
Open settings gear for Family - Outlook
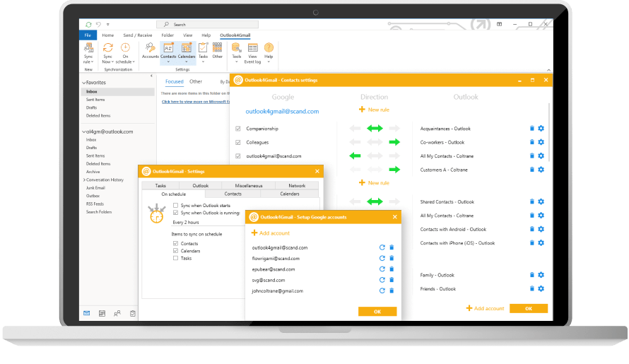tap(541, 275)
